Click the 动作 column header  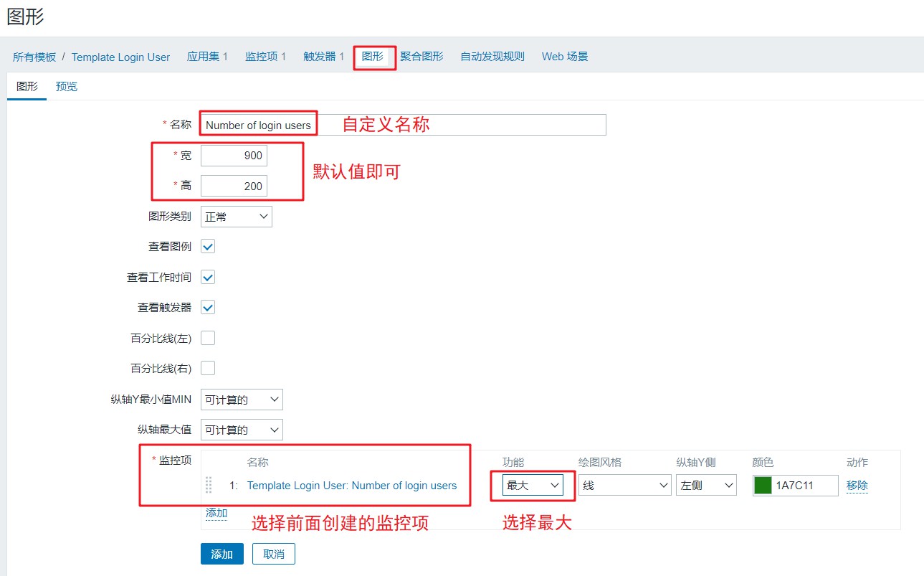click(857, 463)
